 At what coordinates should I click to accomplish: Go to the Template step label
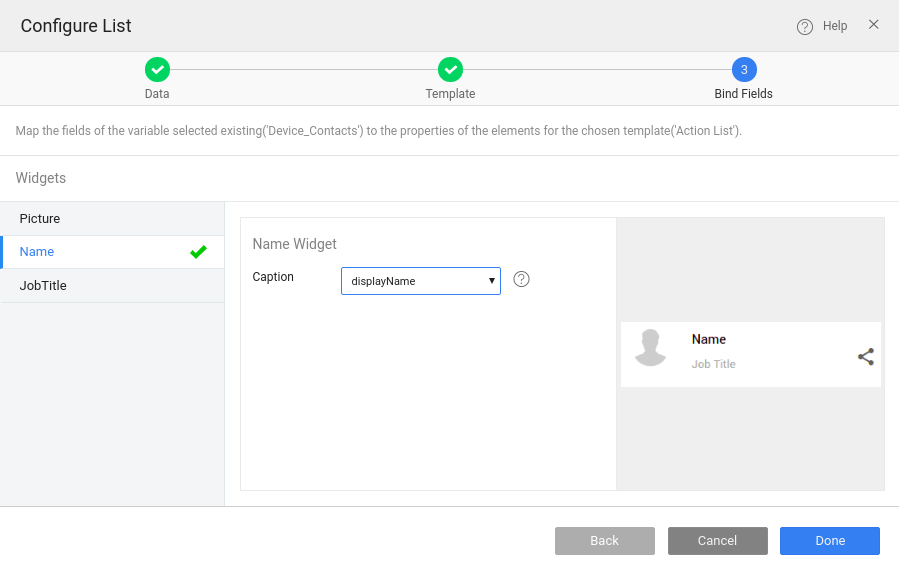450,94
